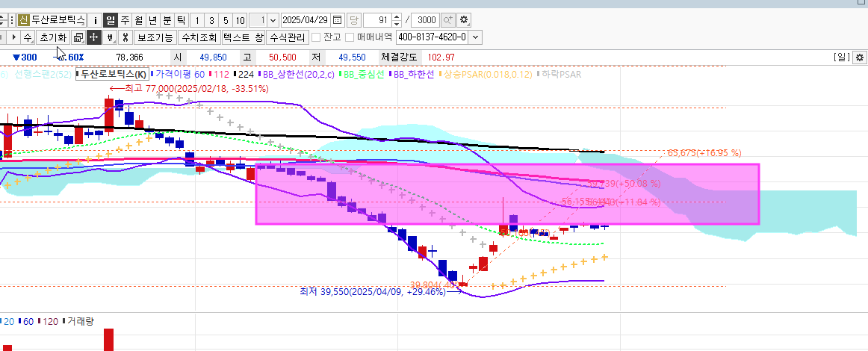868x351 pixels.
Task: Enable the 잔고 checkbox
Action: pos(316,37)
